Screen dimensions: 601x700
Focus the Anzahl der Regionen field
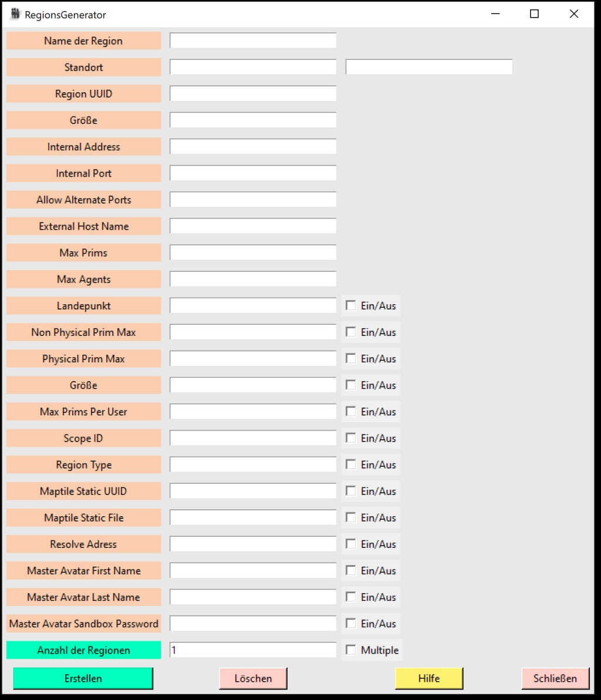pyautogui.click(x=253, y=650)
